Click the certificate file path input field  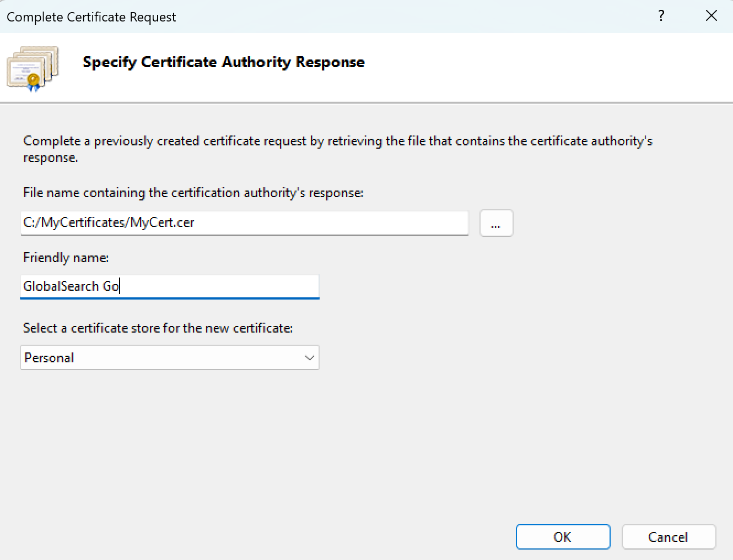pyautogui.click(x=331, y=223)
